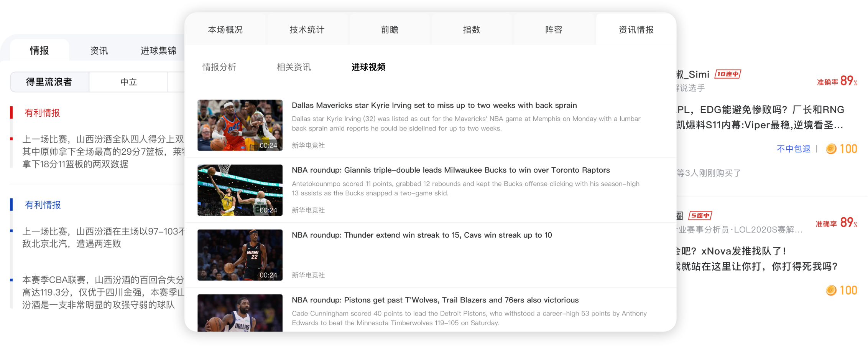Viewport: 868px width, 347px height.
Task: Open headline about Kyrie Irving missing two weeks
Action: (x=434, y=105)
